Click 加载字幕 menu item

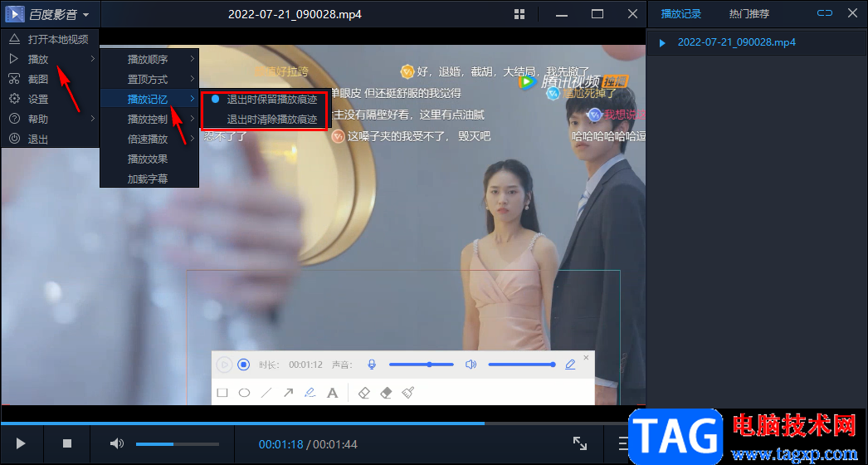tap(149, 179)
